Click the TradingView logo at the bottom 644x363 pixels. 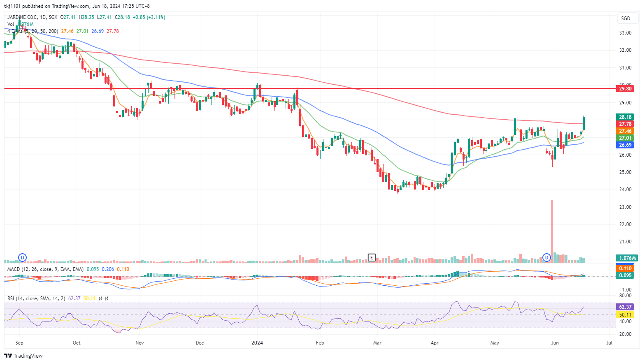point(23,356)
